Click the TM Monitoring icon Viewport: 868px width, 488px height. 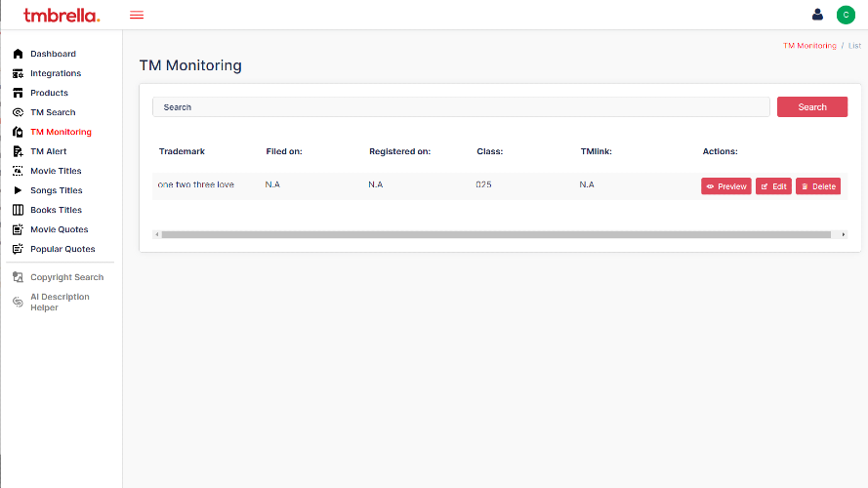tap(18, 132)
